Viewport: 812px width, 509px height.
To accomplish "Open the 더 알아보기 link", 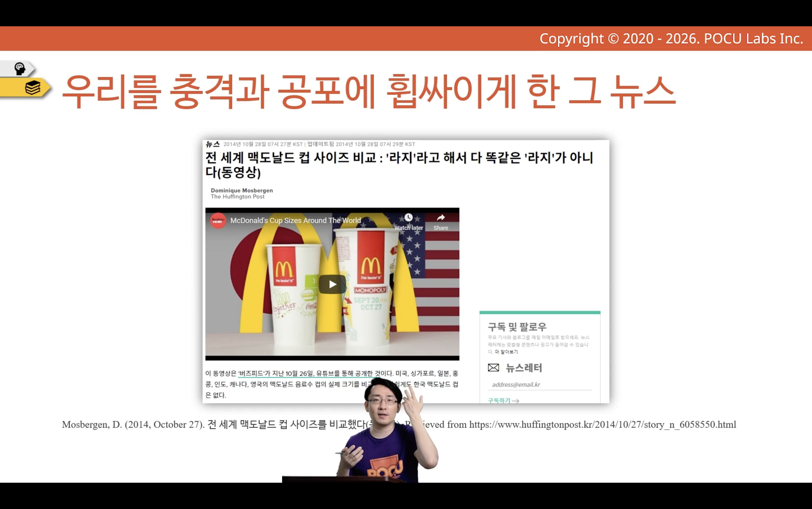I will [x=506, y=352].
